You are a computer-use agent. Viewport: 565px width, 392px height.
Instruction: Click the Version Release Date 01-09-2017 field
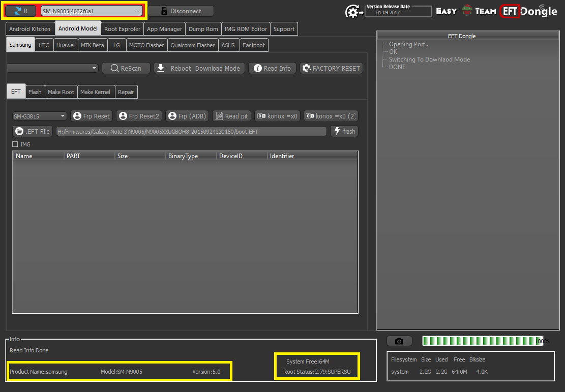[398, 12]
